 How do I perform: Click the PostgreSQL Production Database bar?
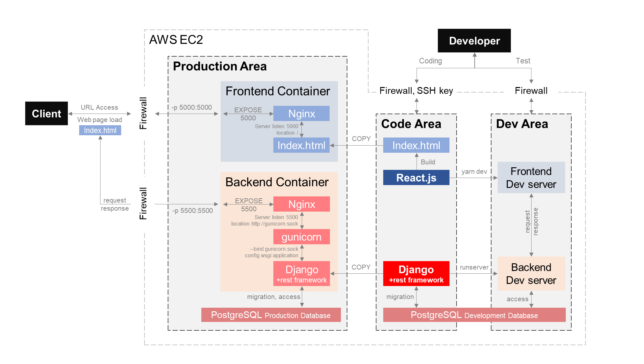271,315
